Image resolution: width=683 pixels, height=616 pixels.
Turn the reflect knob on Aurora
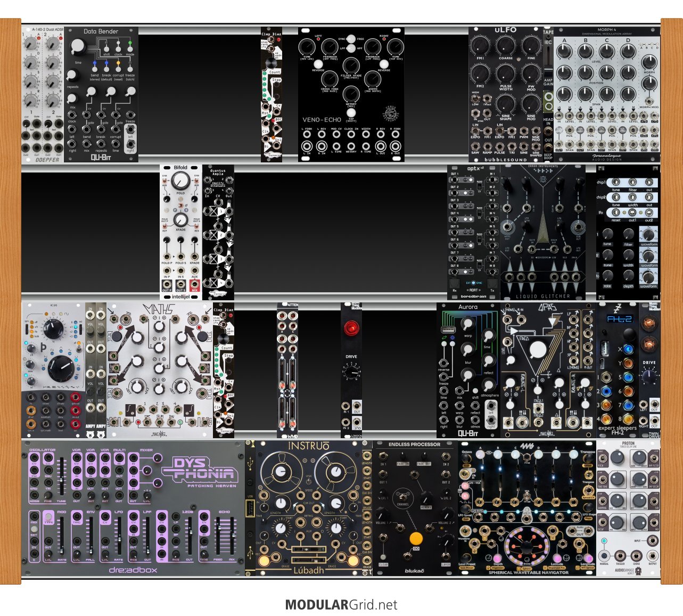(x=488, y=360)
